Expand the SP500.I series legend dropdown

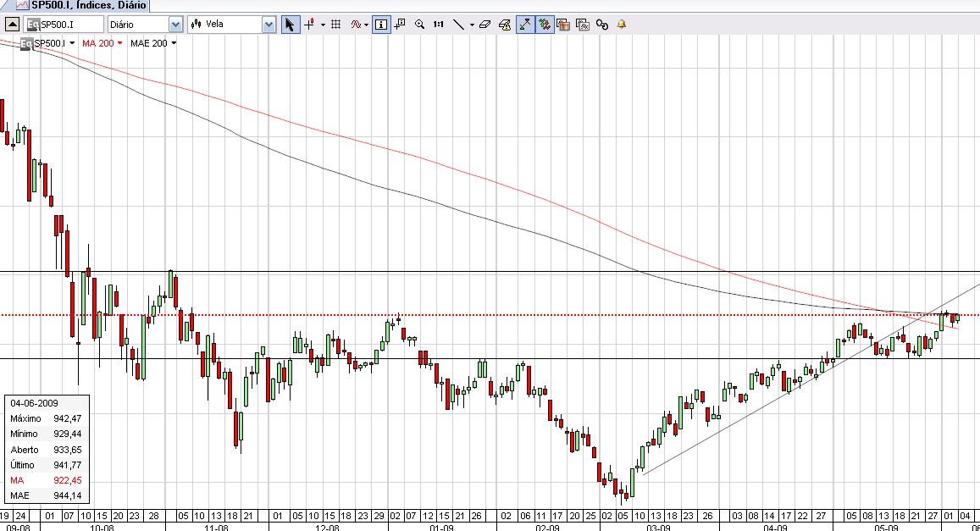click(73, 43)
